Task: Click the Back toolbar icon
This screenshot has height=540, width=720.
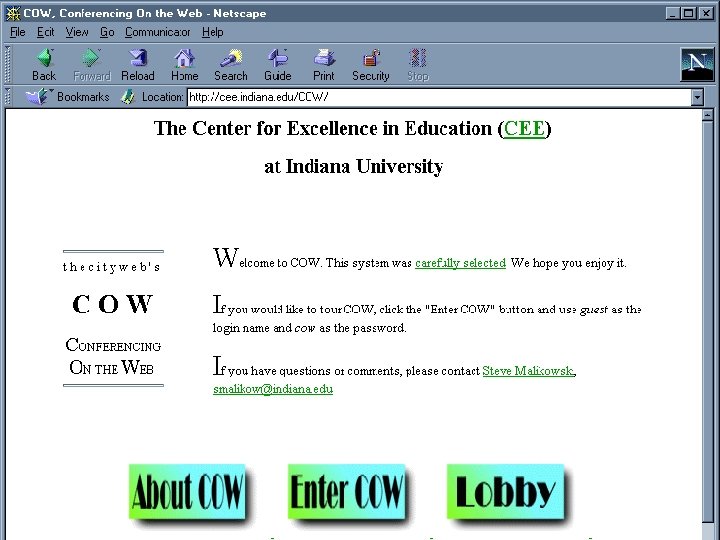Action: coord(45,65)
